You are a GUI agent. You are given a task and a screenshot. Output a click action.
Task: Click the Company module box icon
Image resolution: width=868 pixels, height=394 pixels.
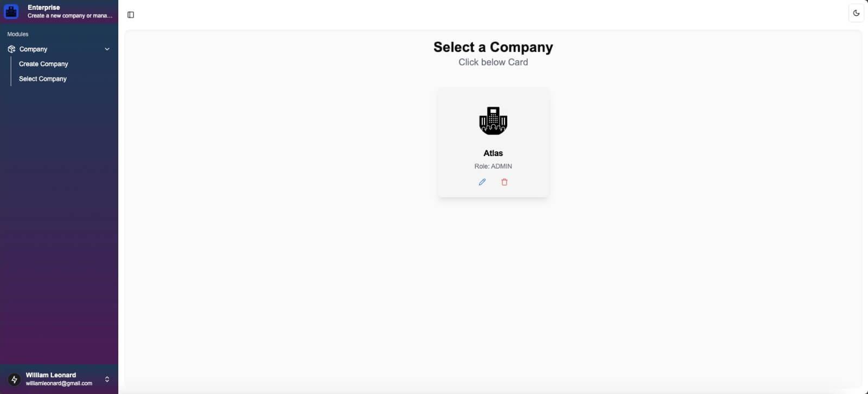click(x=10, y=49)
